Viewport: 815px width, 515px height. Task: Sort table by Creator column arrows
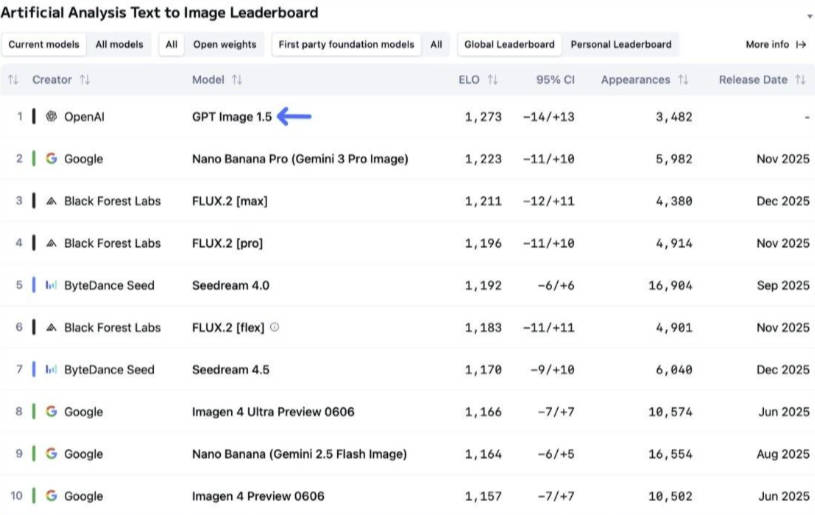click(x=85, y=80)
